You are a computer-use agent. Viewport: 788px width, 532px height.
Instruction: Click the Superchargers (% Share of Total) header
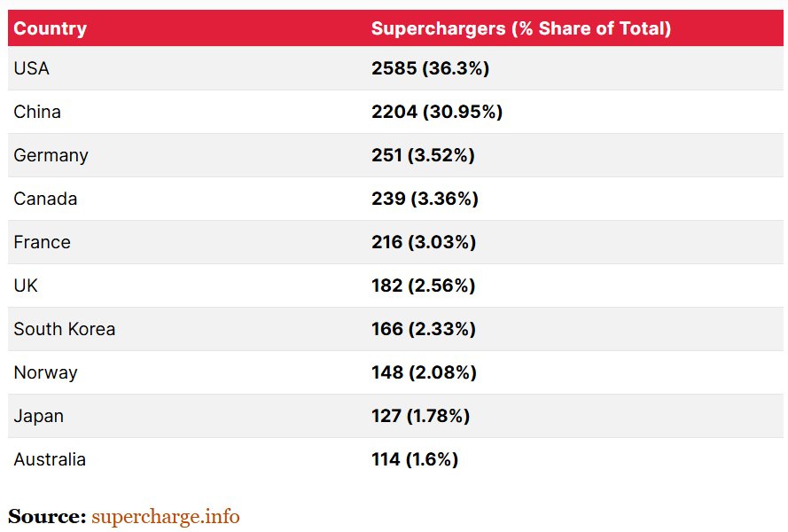520,28
